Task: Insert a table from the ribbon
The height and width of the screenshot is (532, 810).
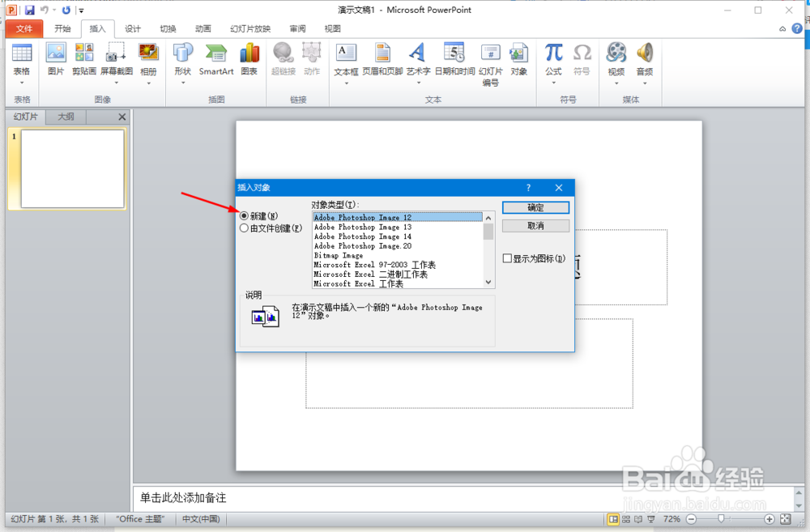Action: (x=22, y=59)
